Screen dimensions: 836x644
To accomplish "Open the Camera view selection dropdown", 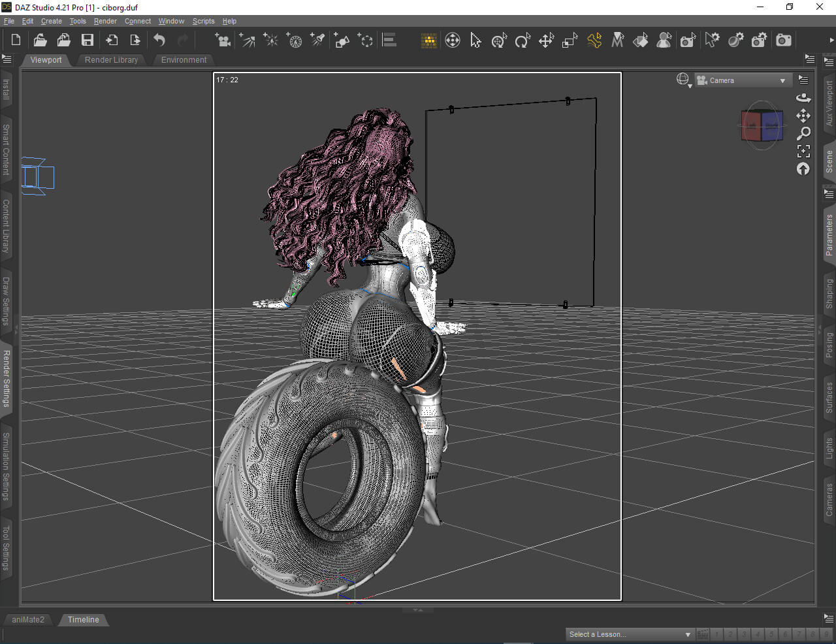I will 743,80.
